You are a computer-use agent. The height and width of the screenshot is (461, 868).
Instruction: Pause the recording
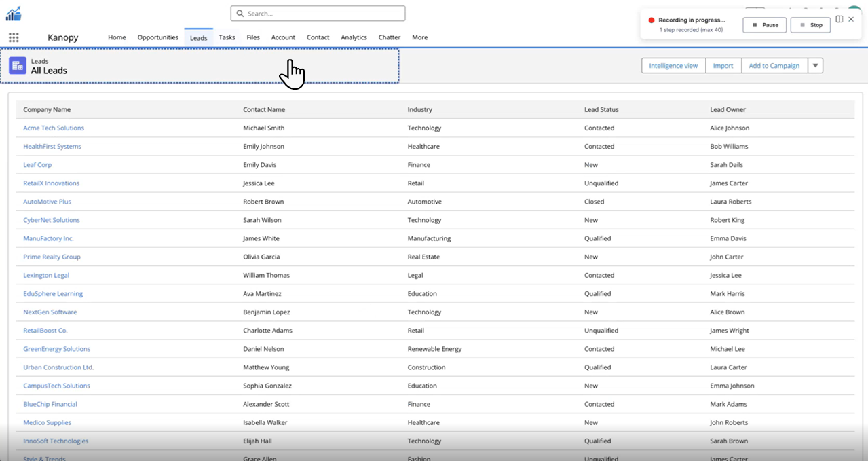point(765,25)
